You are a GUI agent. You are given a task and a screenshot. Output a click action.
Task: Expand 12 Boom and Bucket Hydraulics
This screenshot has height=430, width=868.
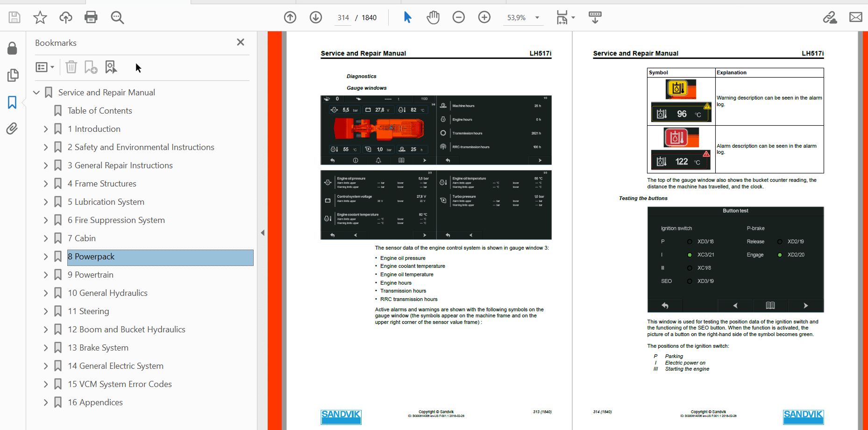(x=46, y=330)
